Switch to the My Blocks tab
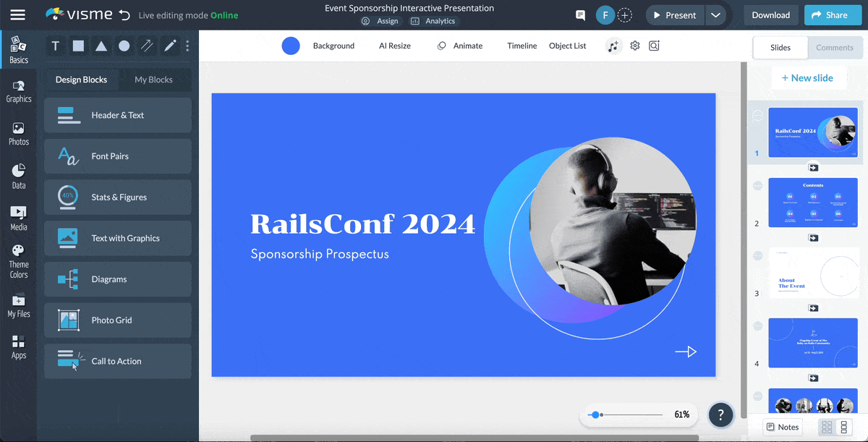The height and width of the screenshot is (442, 868). tap(153, 80)
